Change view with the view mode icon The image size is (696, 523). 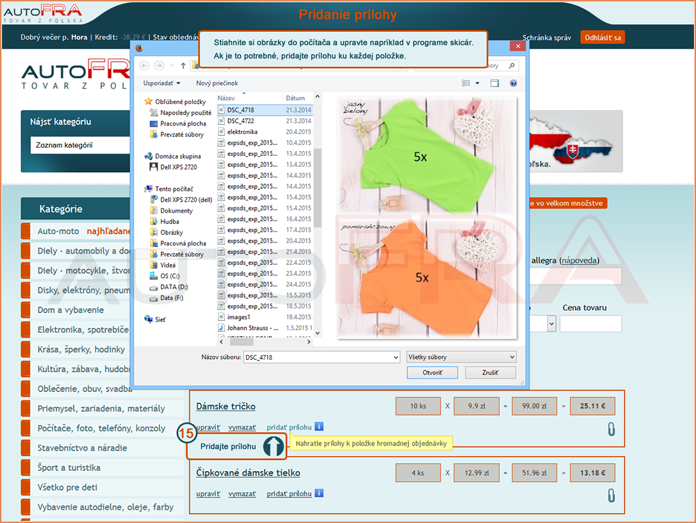point(466,83)
